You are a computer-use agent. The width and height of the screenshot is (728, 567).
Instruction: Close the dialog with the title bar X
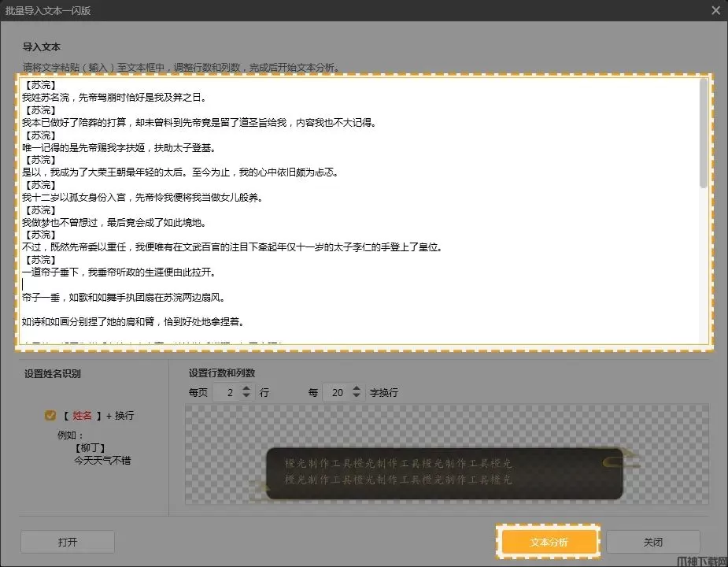(x=715, y=10)
